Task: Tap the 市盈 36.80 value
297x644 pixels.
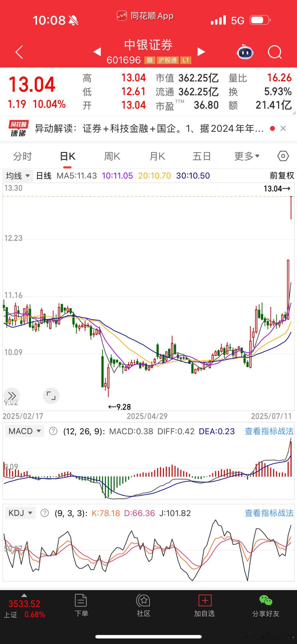Action: 206,105
